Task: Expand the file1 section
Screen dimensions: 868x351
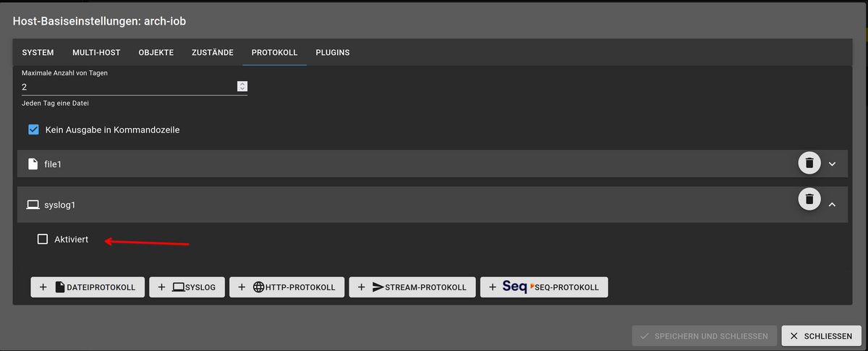Action: point(832,164)
